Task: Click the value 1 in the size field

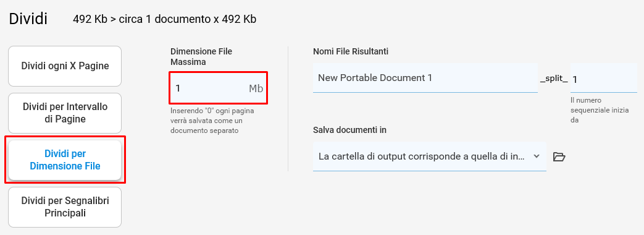Action: click(178, 88)
